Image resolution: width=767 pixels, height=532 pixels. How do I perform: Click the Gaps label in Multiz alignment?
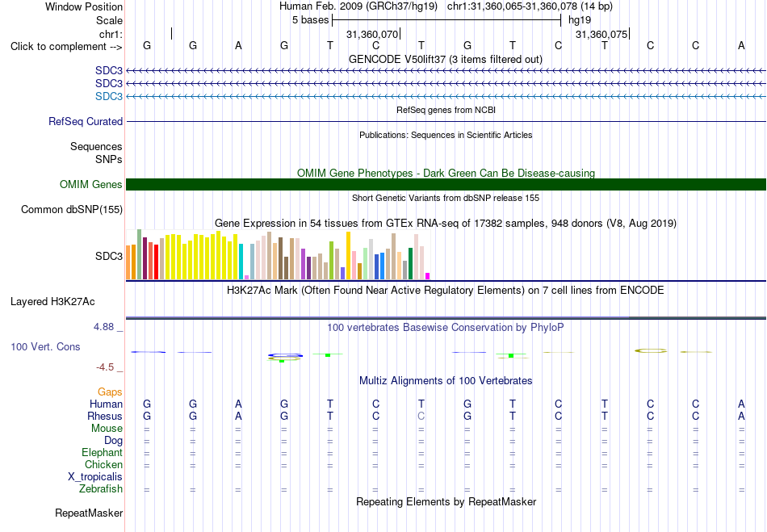click(x=110, y=392)
